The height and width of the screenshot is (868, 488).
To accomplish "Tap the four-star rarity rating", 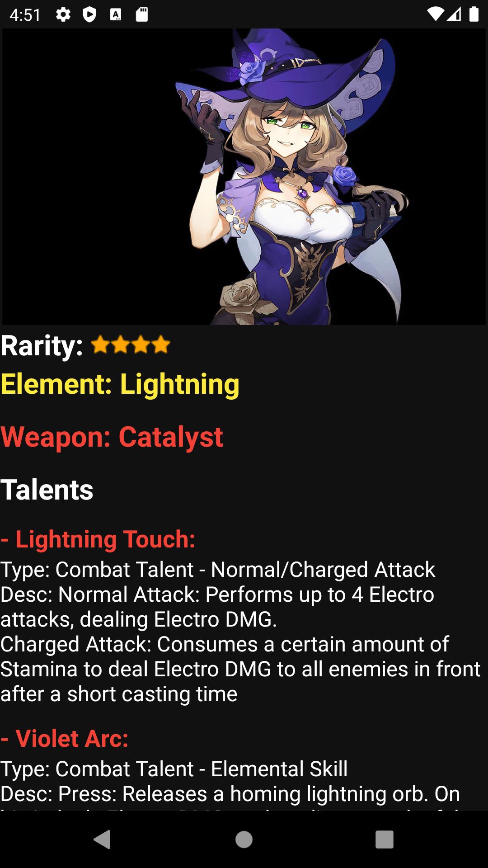I will [131, 345].
